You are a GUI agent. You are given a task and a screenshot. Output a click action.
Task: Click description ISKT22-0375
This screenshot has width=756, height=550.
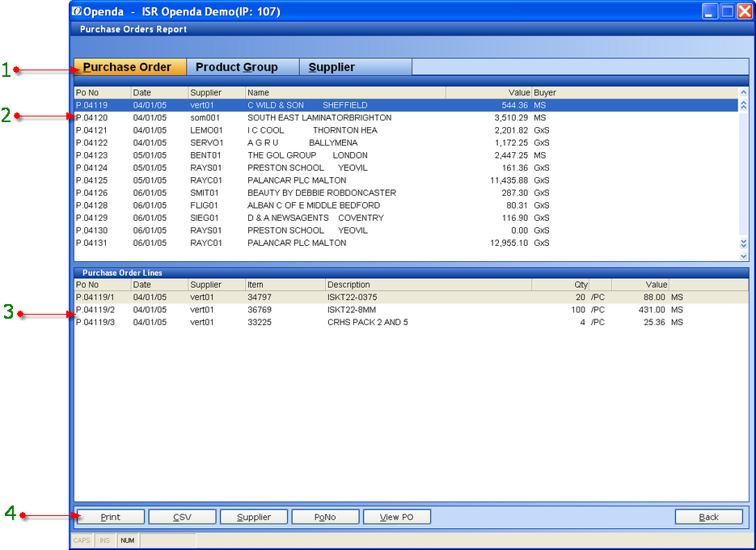click(x=352, y=297)
